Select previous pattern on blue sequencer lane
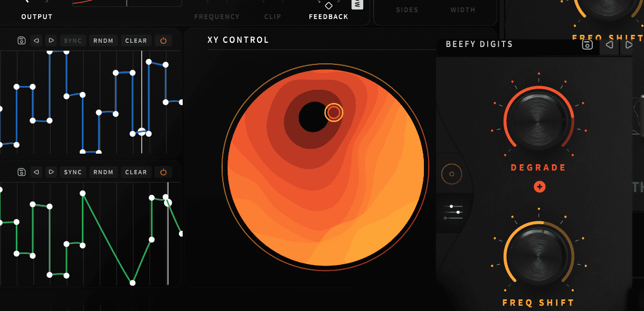644x311 pixels. tap(36, 41)
